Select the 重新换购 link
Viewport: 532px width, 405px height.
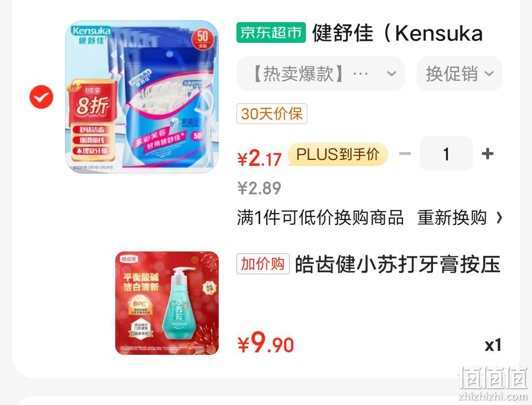(x=452, y=218)
